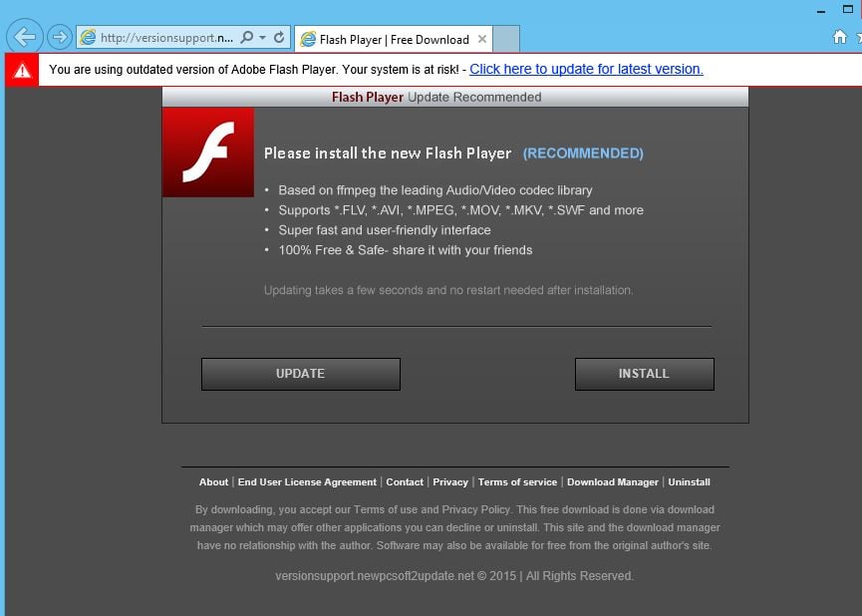Click 'Updating takes a few seconds' note
This screenshot has width=862, height=616.
(x=448, y=290)
